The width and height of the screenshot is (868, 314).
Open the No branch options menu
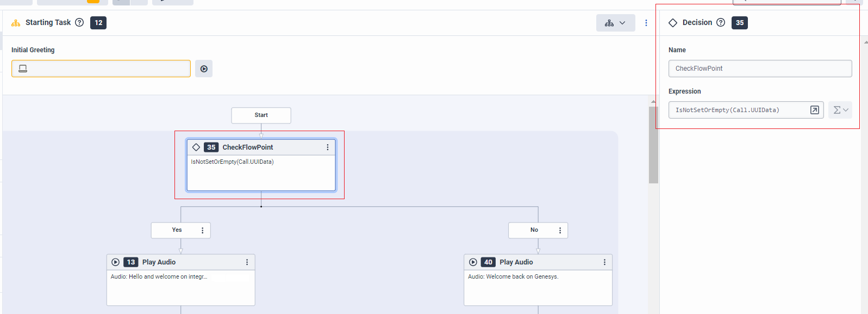[560, 230]
